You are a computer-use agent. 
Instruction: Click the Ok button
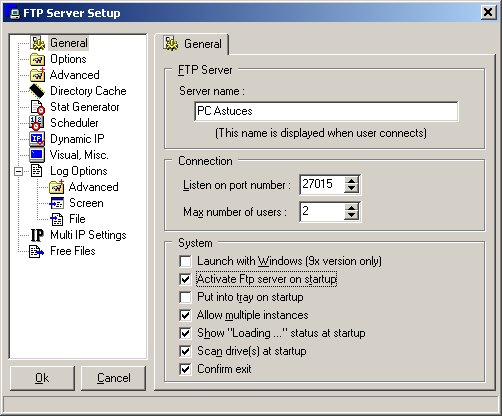click(42, 378)
